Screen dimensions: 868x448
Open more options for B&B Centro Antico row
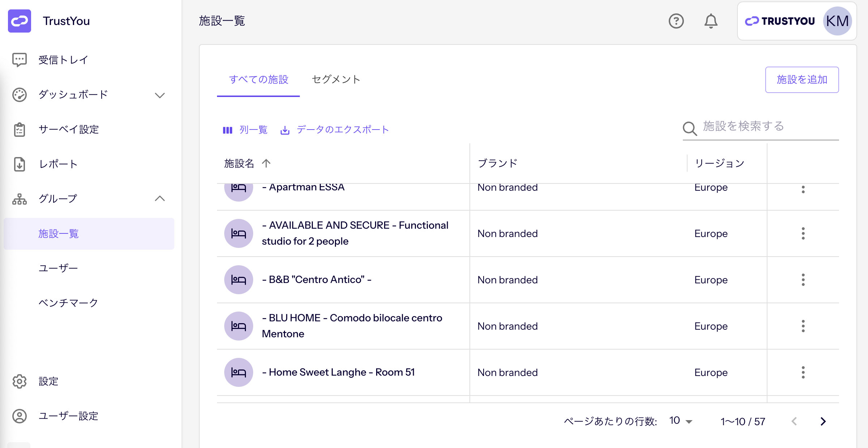tap(803, 280)
